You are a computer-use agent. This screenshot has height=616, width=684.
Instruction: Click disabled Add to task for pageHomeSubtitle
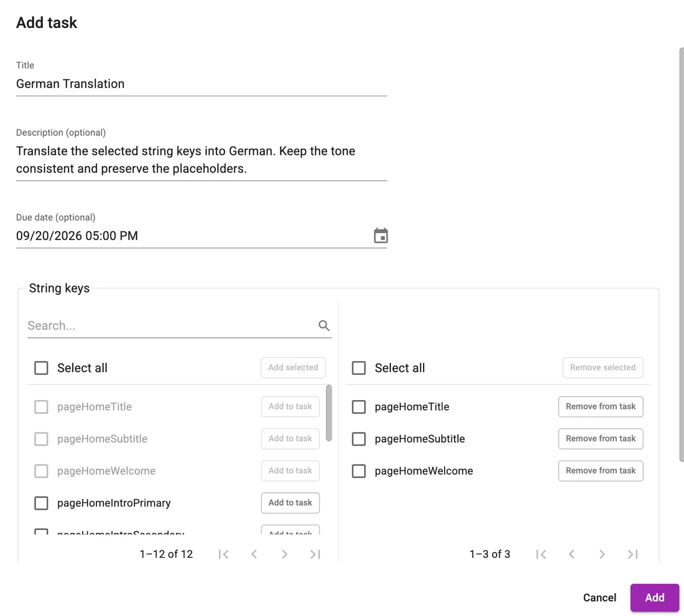pyautogui.click(x=290, y=439)
